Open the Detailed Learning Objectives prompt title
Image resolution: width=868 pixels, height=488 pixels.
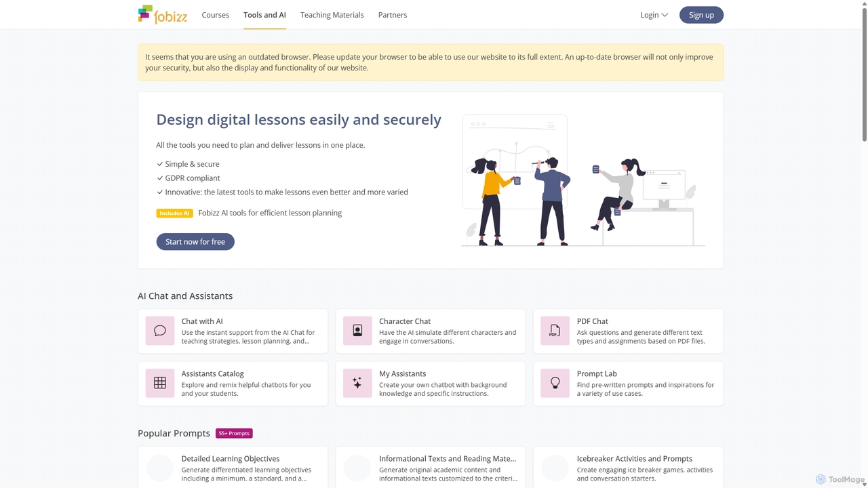point(231,459)
